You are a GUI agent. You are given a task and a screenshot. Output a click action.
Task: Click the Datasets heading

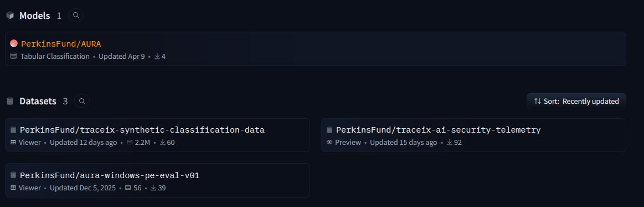tap(38, 101)
